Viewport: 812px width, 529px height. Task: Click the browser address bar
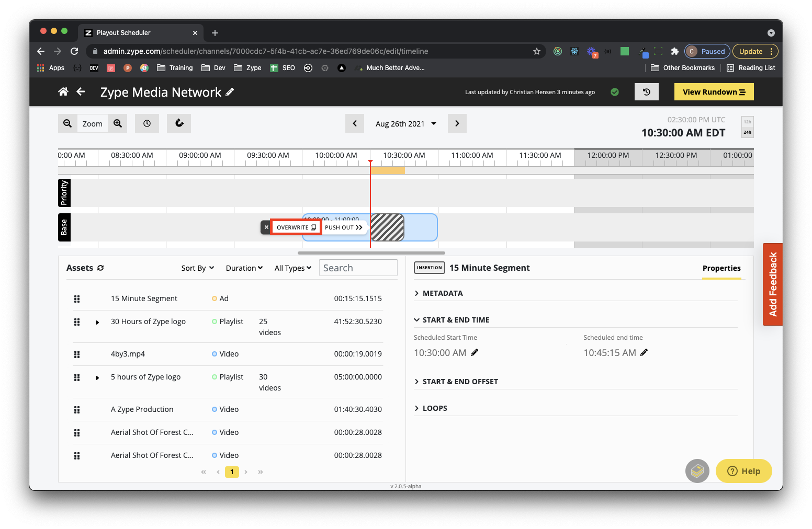pos(315,51)
